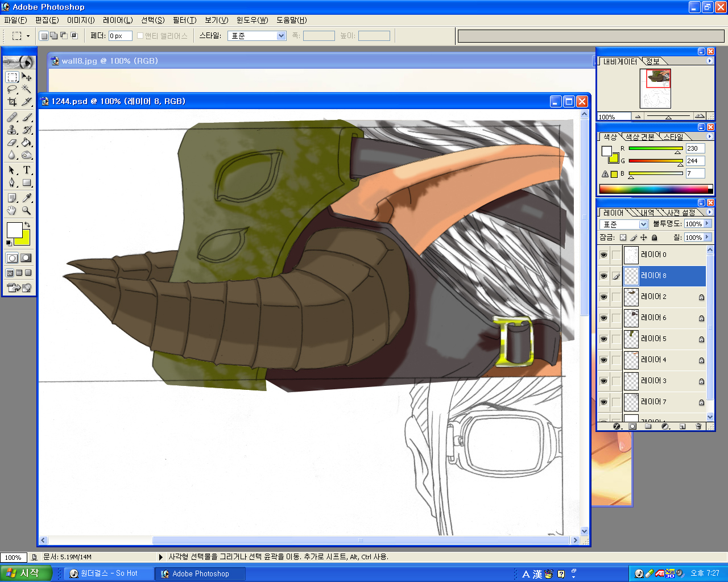Switch to the 정보 info tab
The width and height of the screenshot is (728, 582).
(653, 61)
